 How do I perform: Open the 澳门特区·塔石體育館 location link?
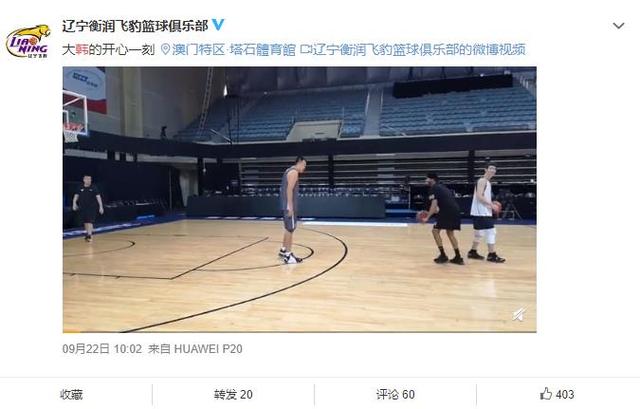point(233,50)
